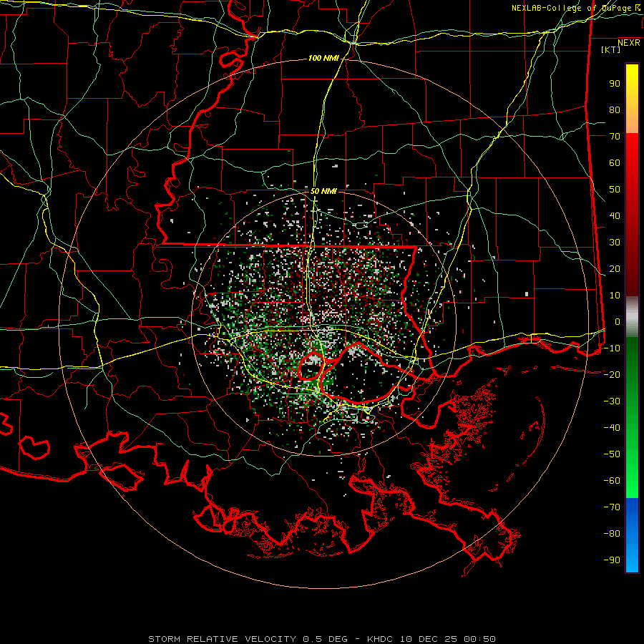
Task: Click the KHDC radar site identifier
Action: [x=380, y=639]
